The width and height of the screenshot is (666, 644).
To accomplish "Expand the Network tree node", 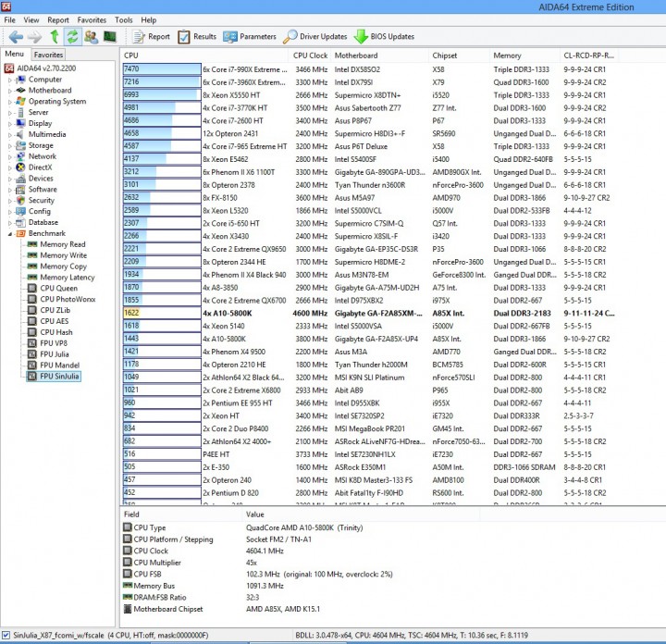I will click(x=10, y=156).
